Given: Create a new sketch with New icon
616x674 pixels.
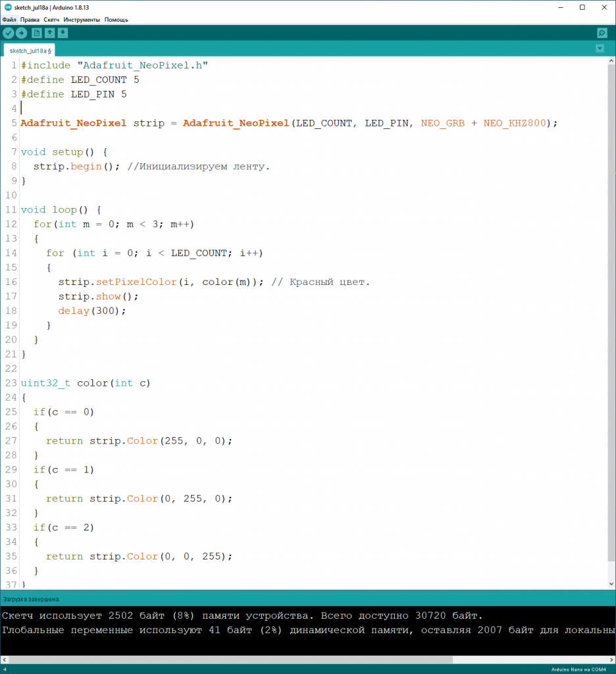Looking at the screenshot, I should [37, 33].
